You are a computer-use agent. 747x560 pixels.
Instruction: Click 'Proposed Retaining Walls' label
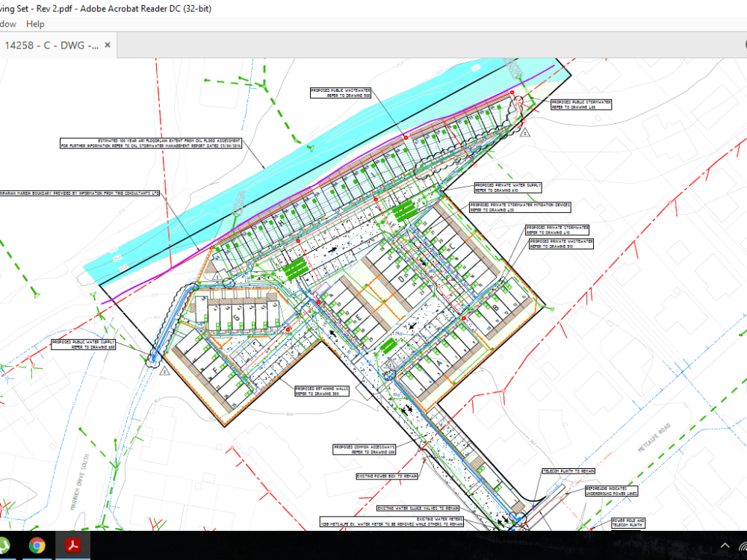[x=322, y=391]
